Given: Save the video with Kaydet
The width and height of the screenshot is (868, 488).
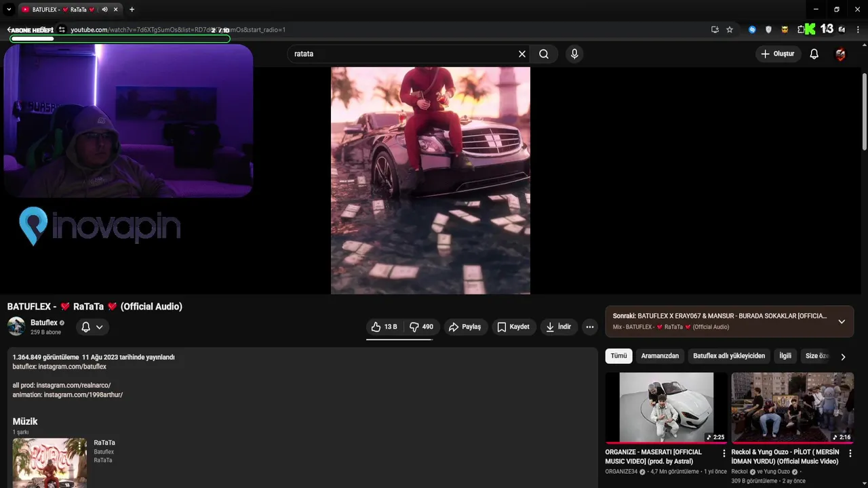Looking at the screenshot, I should 513,327.
